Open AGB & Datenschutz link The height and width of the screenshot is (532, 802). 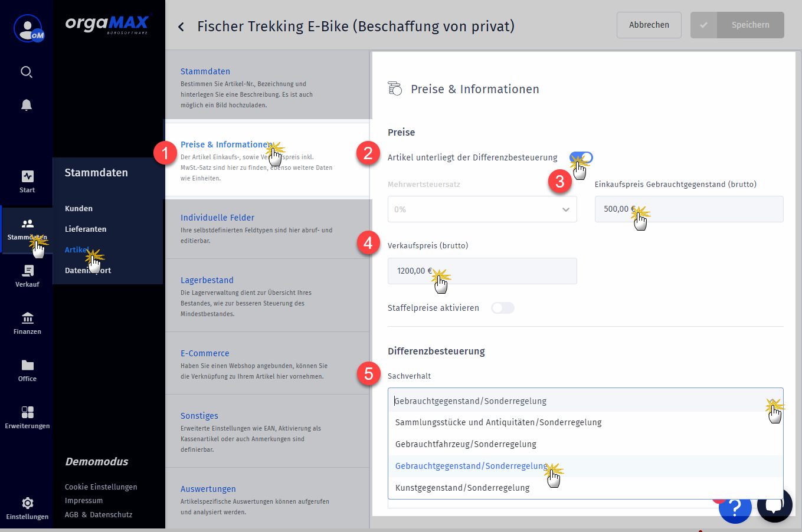(x=99, y=514)
